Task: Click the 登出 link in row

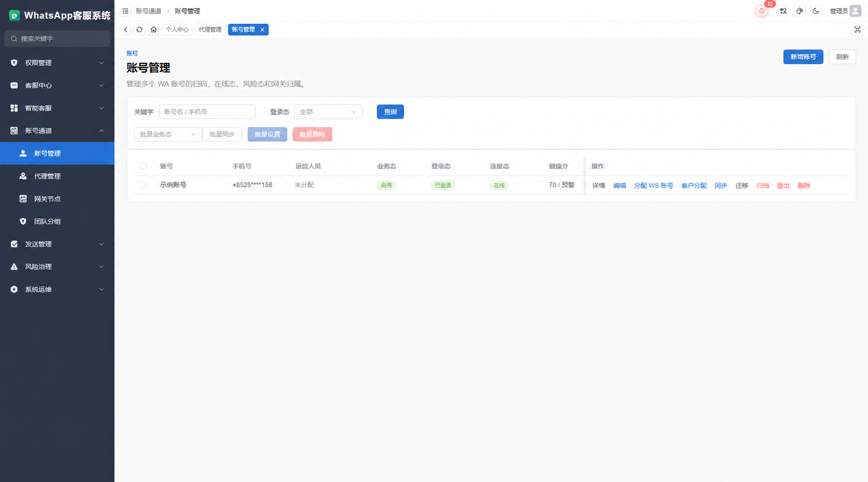Action: coord(783,186)
